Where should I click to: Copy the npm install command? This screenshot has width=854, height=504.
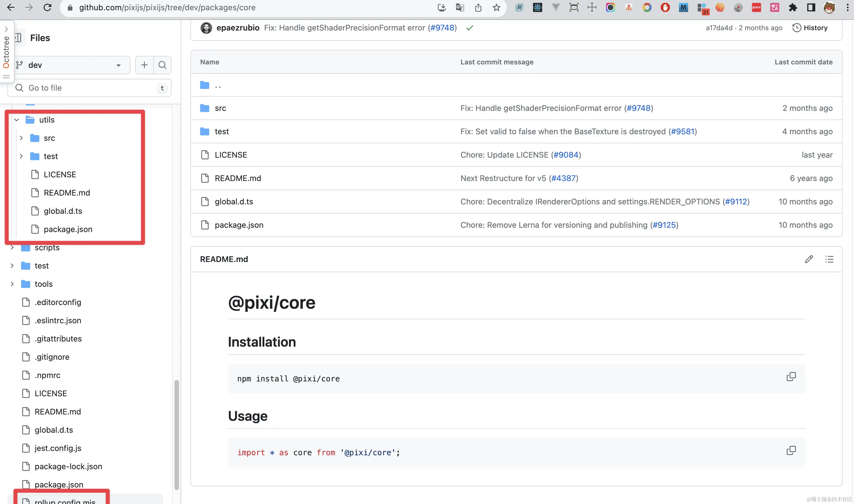[791, 377]
